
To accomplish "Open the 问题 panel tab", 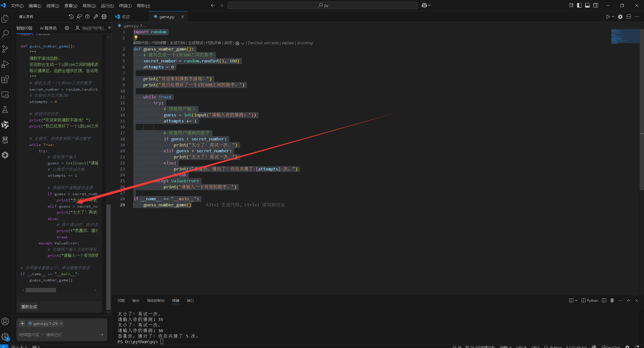I will (x=121, y=301).
